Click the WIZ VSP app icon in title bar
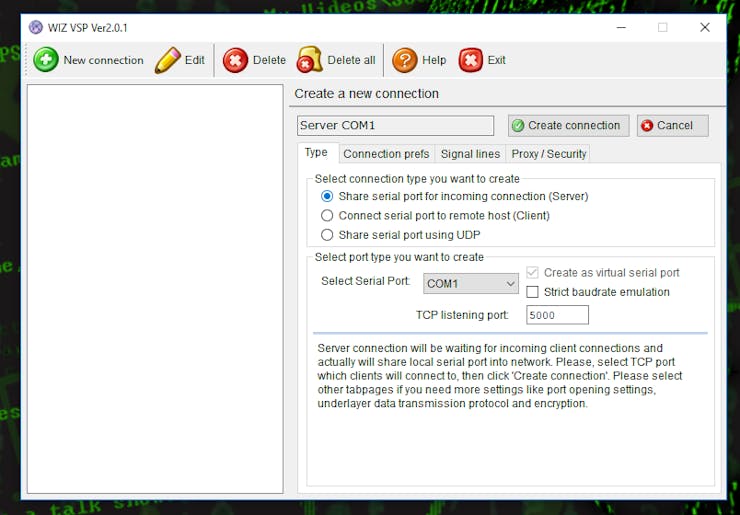 35,27
